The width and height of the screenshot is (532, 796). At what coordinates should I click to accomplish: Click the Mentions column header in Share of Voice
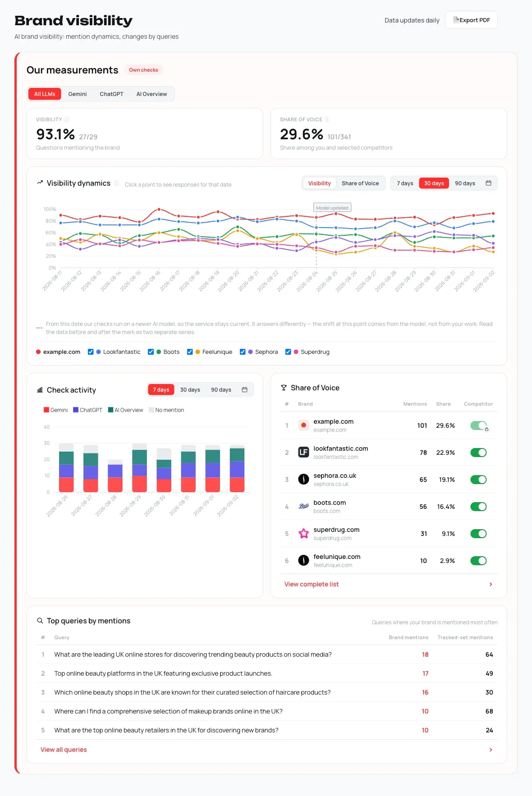pyautogui.click(x=415, y=404)
